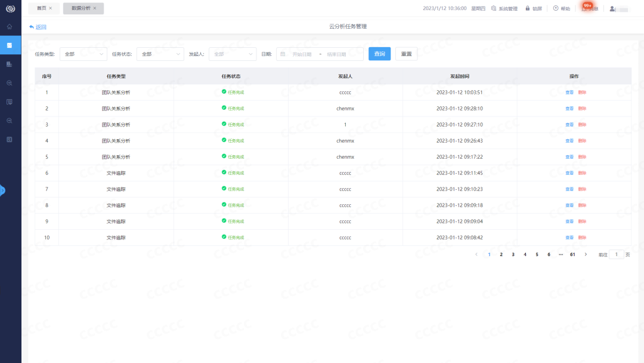Viewport: 644px width, 363px height.
Task: Select page 1 in pagination
Action: click(489, 254)
